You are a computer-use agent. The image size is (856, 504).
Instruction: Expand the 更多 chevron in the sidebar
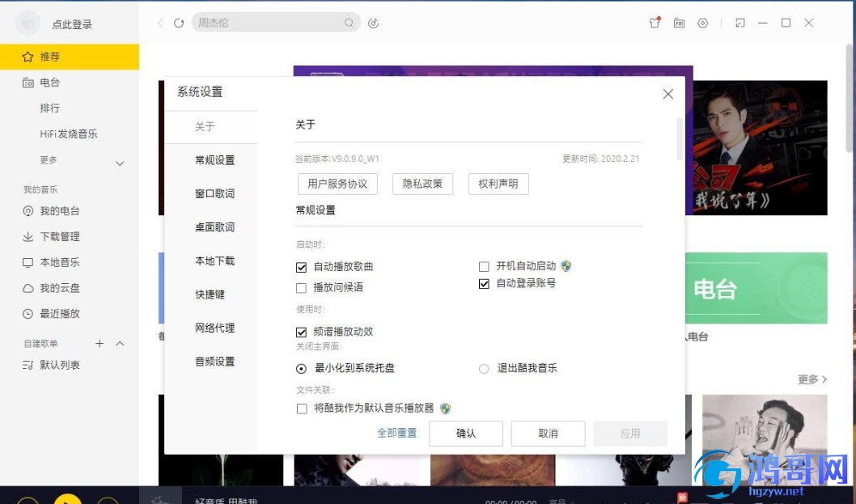click(x=120, y=163)
